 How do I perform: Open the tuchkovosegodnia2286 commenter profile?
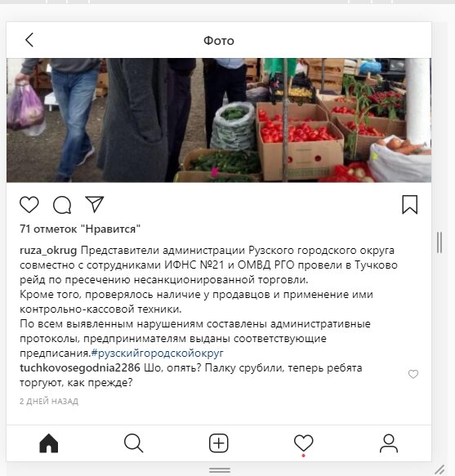[x=80, y=367]
